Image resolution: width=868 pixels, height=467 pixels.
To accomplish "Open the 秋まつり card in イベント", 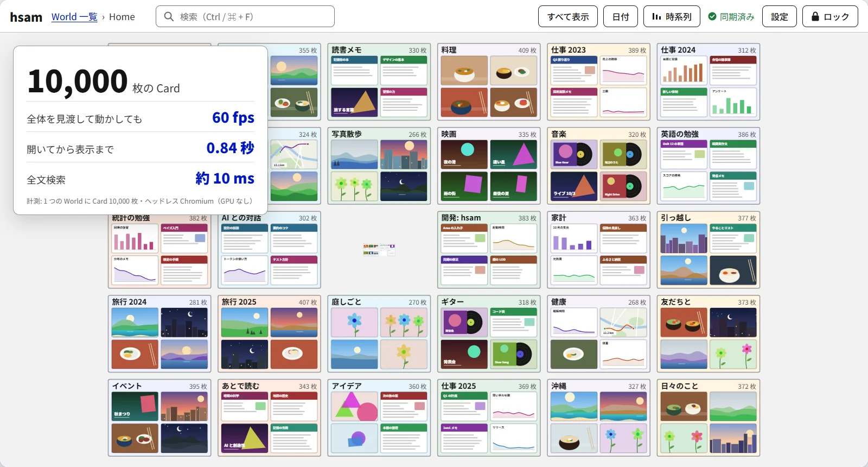I will [135, 406].
